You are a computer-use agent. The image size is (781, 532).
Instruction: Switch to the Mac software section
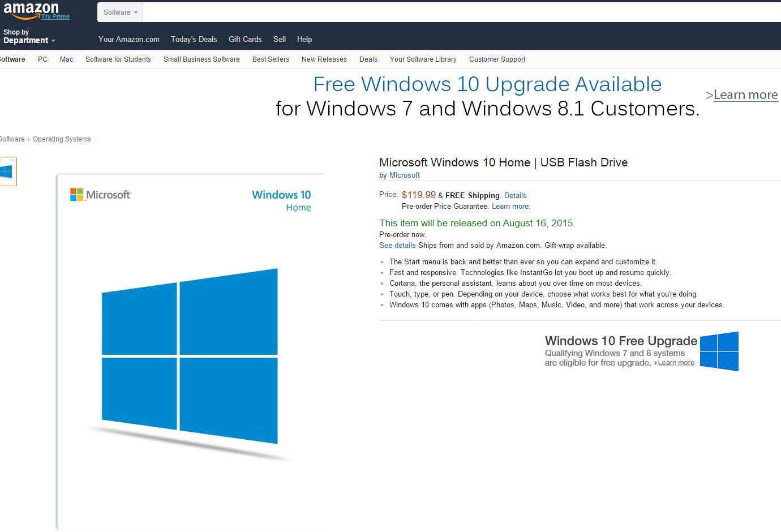(66, 59)
